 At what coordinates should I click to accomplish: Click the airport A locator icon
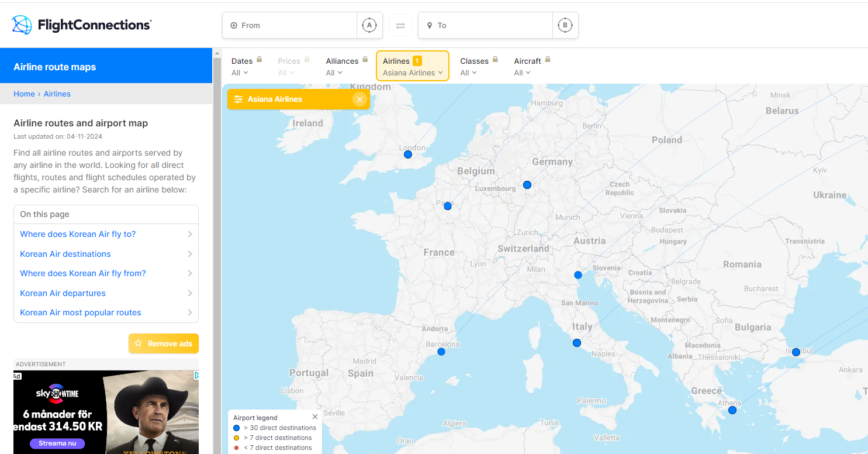tap(369, 26)
